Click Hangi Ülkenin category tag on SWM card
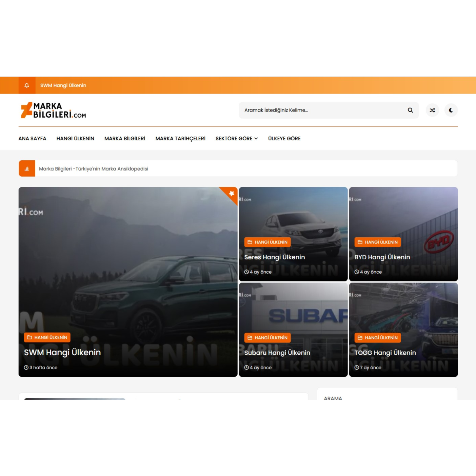 47,337
